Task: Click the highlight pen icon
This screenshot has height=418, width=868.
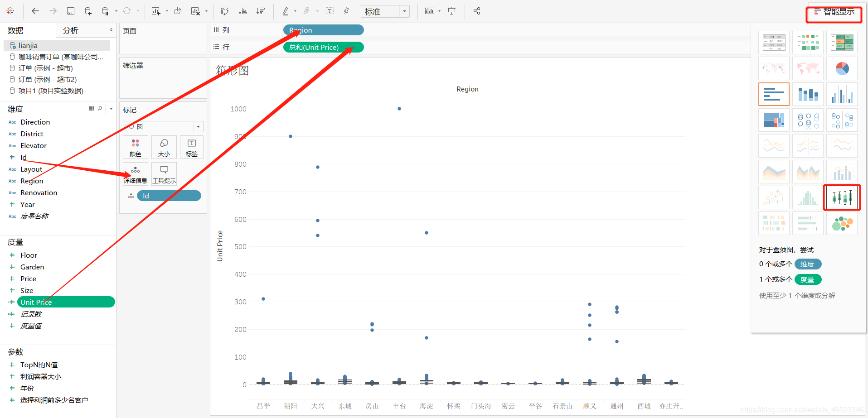Action: click(x=286, y=11)
